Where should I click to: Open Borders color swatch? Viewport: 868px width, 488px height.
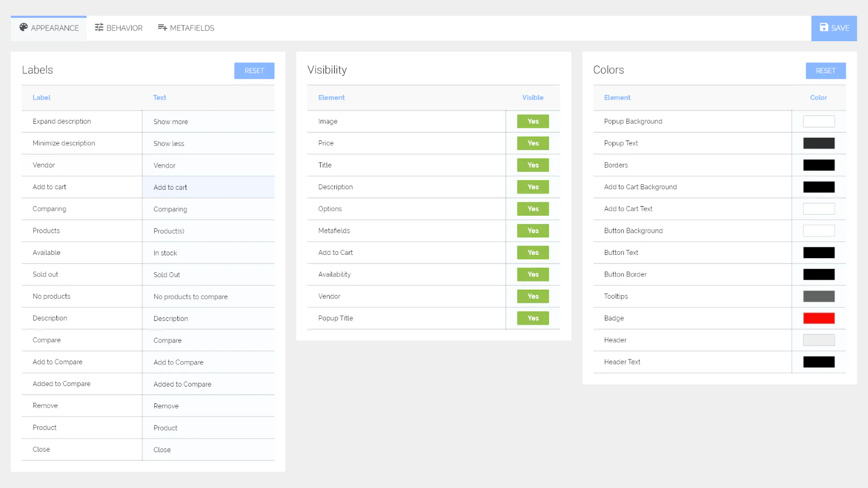click(819, 165)
